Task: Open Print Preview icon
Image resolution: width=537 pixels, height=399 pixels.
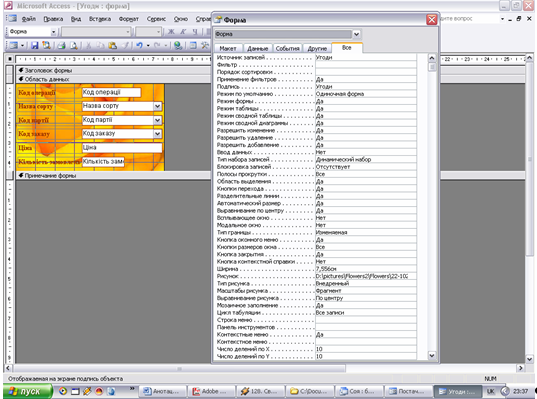Action: point(74,45)
